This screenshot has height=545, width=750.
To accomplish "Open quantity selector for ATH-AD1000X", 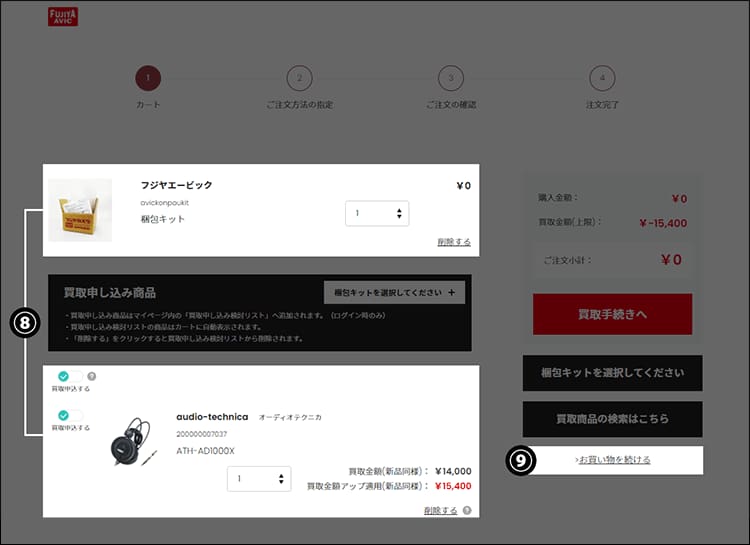I will point(259,478).
